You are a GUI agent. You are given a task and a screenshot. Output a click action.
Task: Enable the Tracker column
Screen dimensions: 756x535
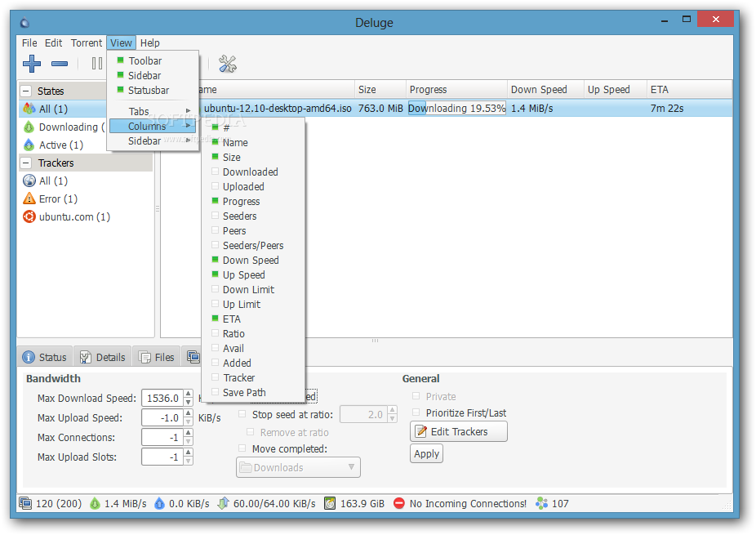click(x=254, y=377)
